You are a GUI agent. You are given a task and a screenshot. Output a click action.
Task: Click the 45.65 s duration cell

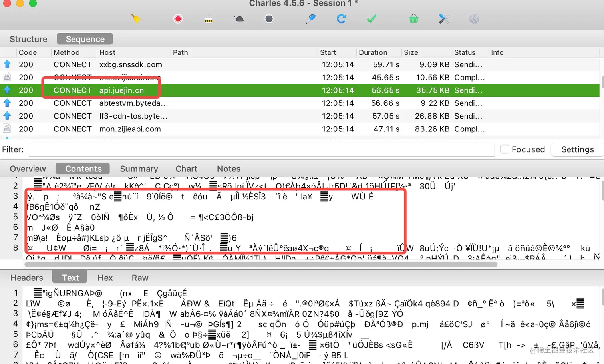pos(385,77)
